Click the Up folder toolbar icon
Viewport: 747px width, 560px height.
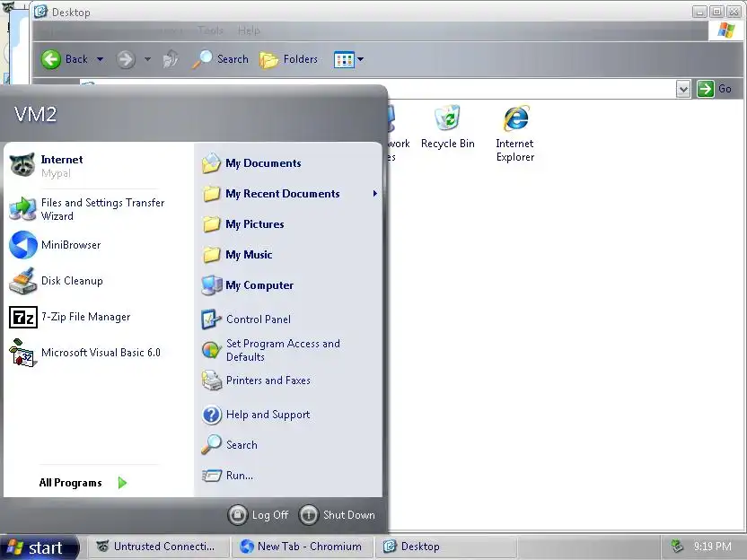(x=170, y=59)
